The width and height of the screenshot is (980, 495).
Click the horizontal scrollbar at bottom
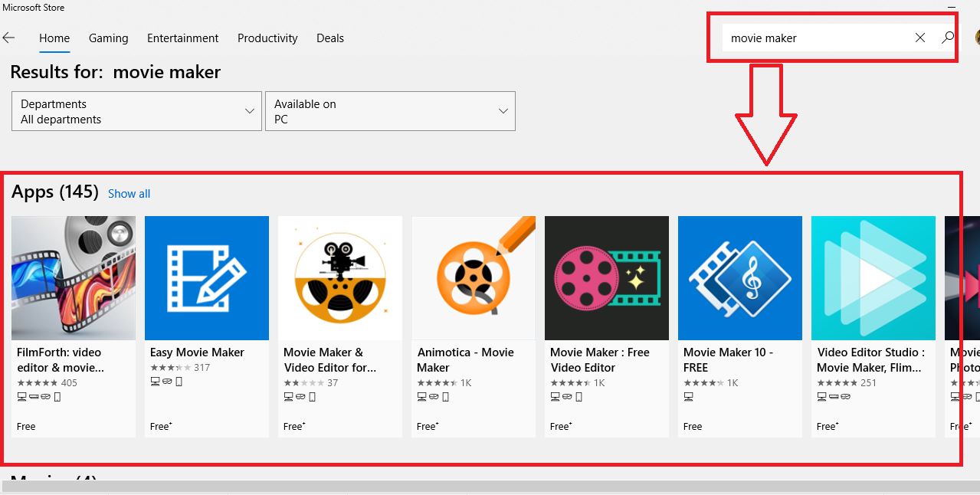tap(490, 487)
